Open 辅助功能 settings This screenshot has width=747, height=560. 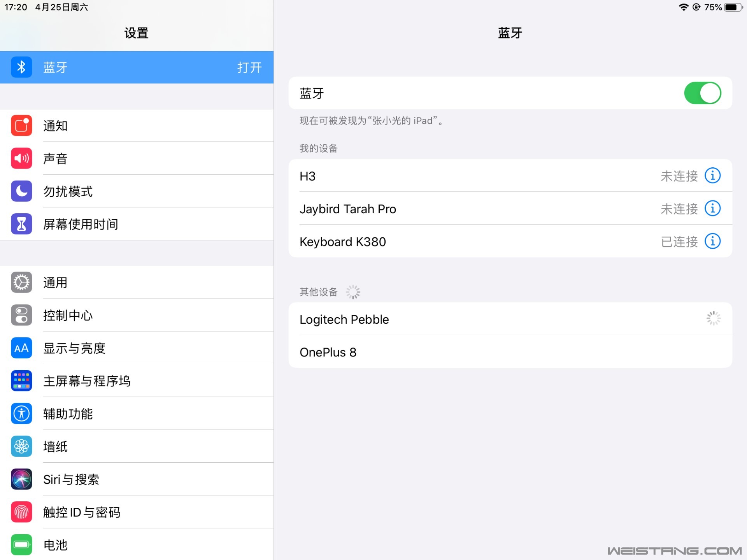point(137,414)
